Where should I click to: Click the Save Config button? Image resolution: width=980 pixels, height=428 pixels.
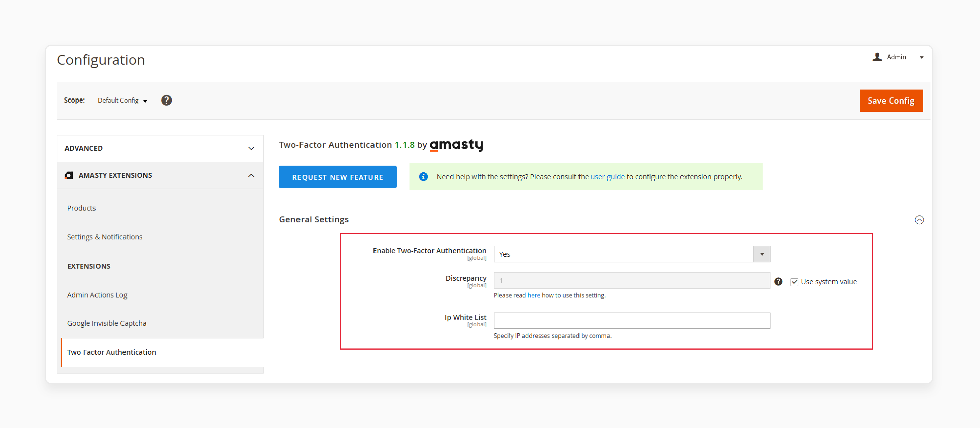pyautogui.click(x=891, y=101)
